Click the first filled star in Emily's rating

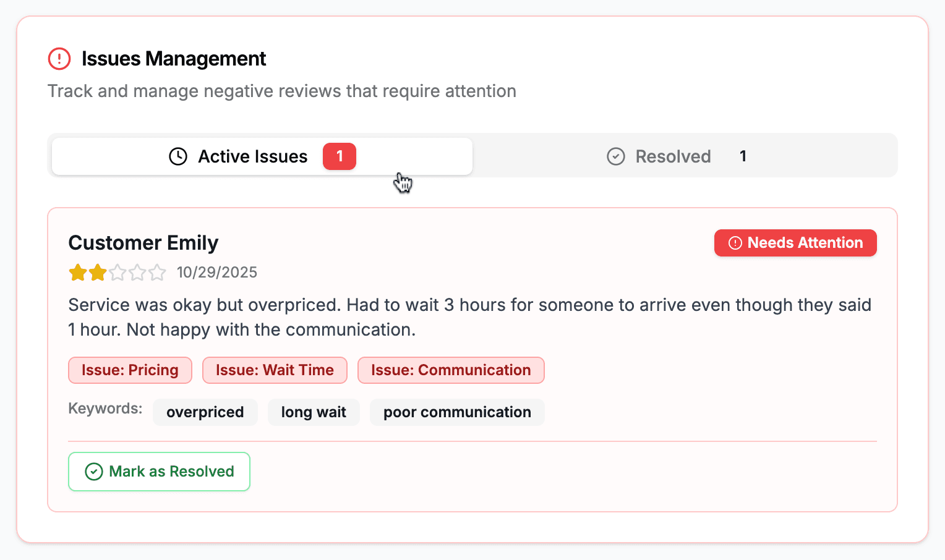pyautogui.click(x=77, y=272)
